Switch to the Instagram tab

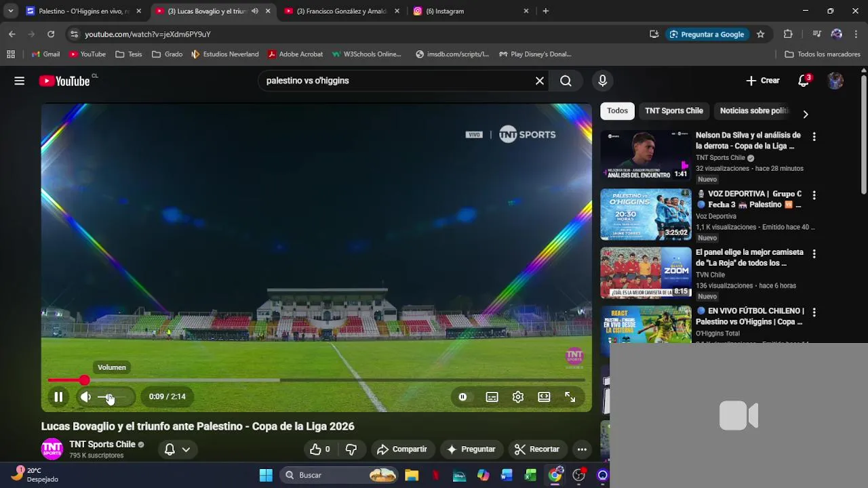pos(471,11)
